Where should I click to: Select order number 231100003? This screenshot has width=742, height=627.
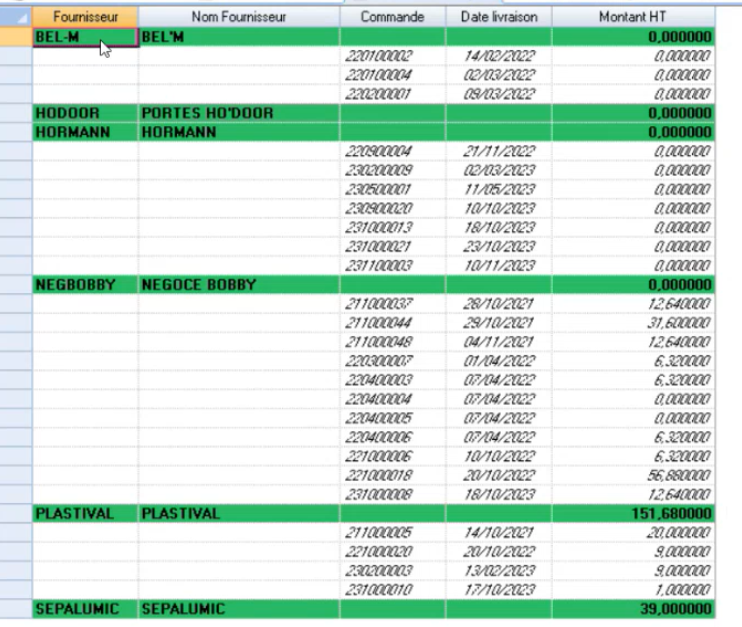tap(378, 266)
